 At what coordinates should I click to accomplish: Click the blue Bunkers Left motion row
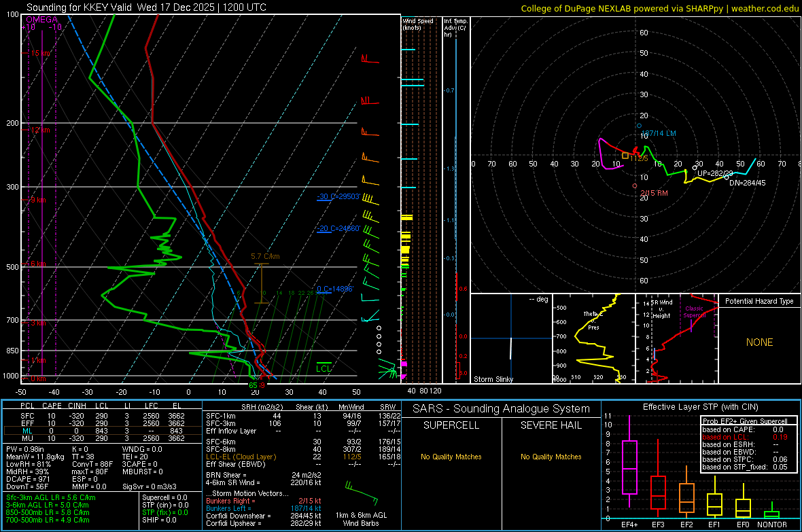264,508
